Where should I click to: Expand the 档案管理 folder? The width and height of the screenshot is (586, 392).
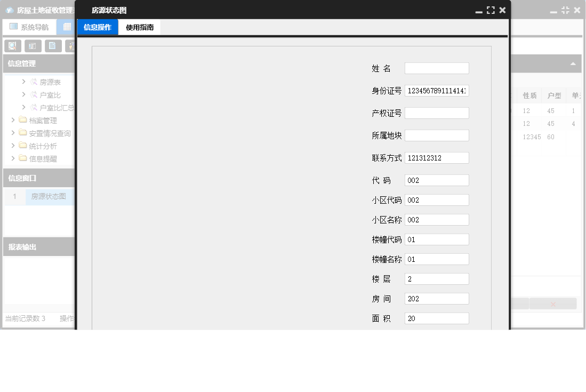point(13,120)
